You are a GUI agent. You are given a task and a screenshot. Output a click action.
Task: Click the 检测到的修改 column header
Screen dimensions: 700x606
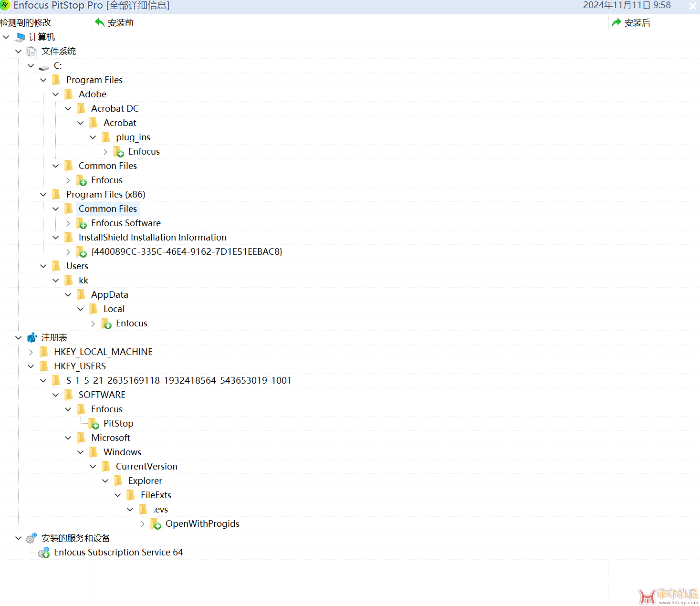click(x=45, y=22)
